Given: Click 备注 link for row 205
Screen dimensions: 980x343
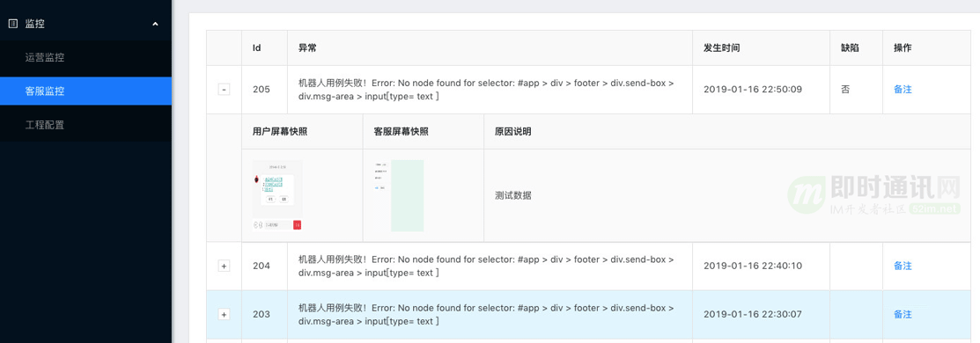Looking at the screenshot, I should [903, 90].
